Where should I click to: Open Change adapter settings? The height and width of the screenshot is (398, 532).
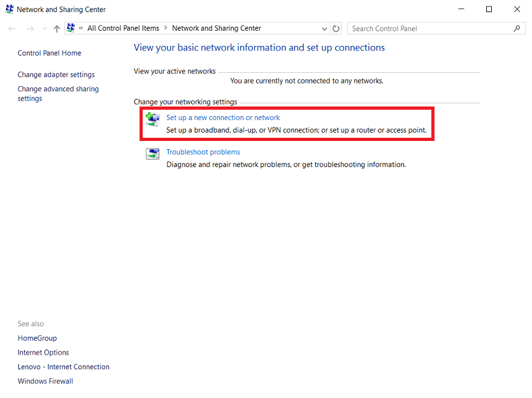pyautogui.click(x=56, y=75)
